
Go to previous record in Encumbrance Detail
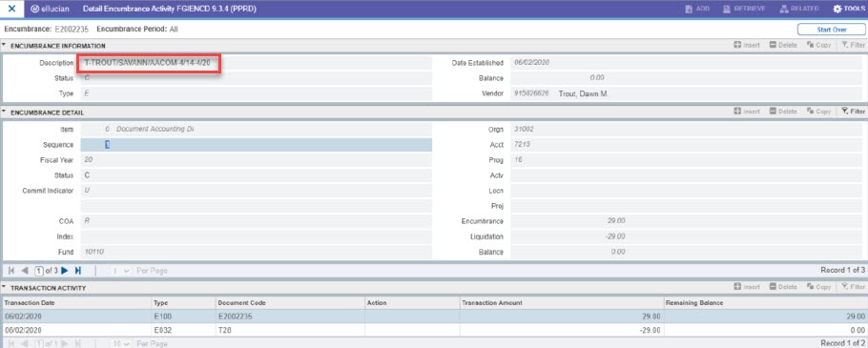coord(25,271)
